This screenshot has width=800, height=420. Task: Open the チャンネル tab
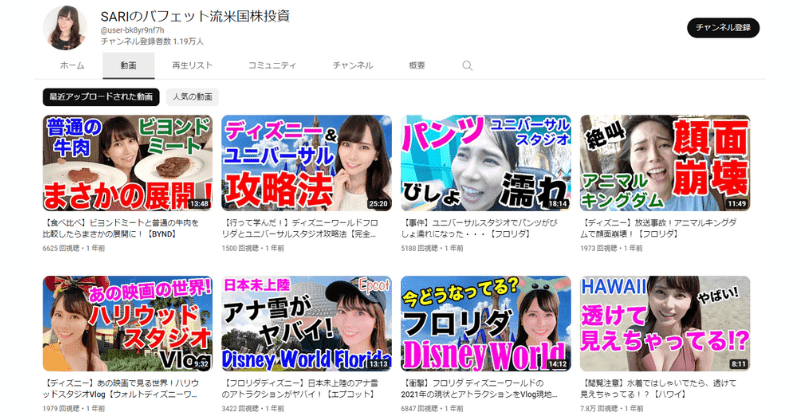[x=353, y=65]
